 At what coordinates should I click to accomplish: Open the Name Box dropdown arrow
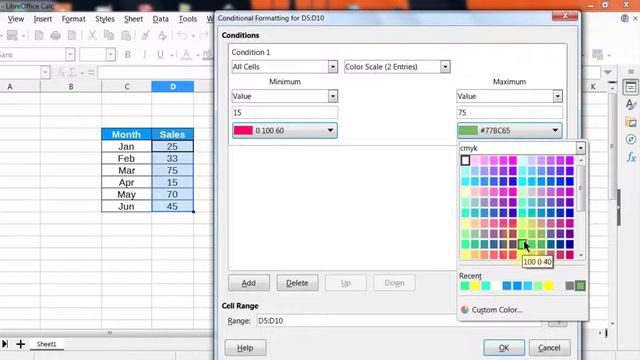tap(45, 73)
